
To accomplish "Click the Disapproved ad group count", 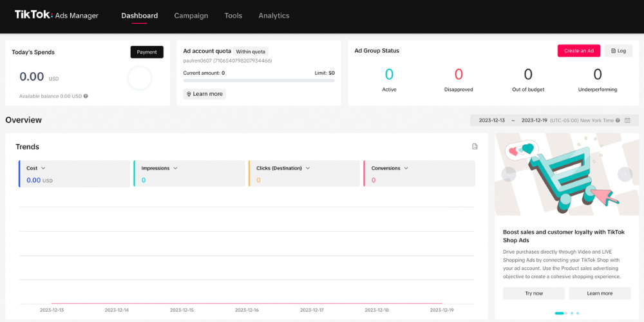I will point(459,74).
